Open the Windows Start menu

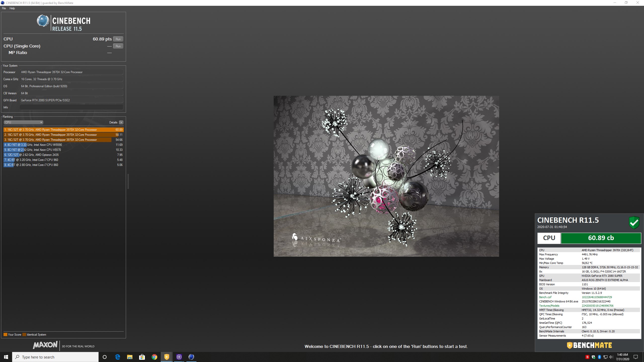pyautogui.click(x=6, y=357)
